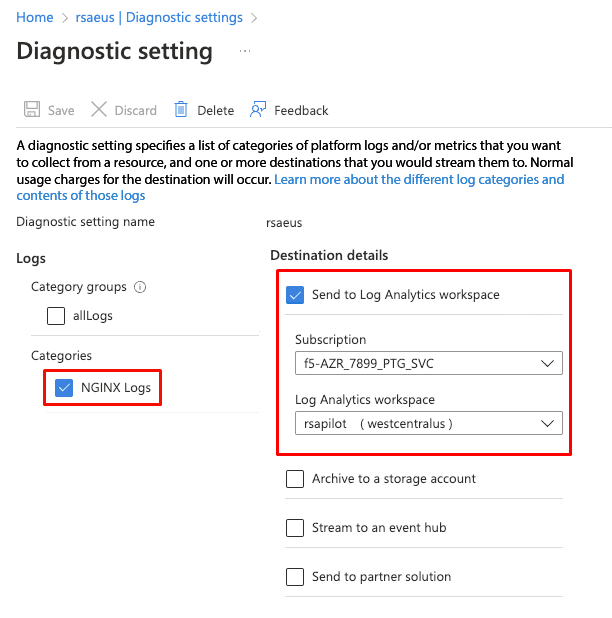Go to Home in the breadcrumb

pos(35,17)
